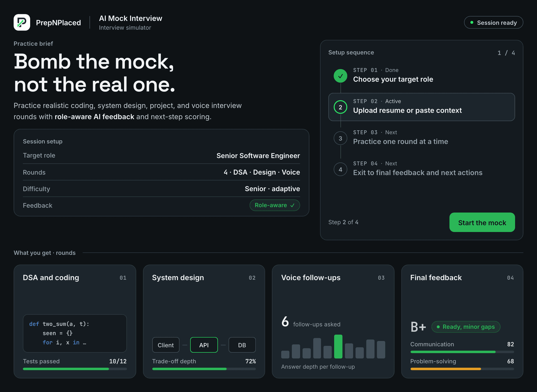Click the green checkmark circle for Step 01
537x392 pixels.
coord(340,76)
